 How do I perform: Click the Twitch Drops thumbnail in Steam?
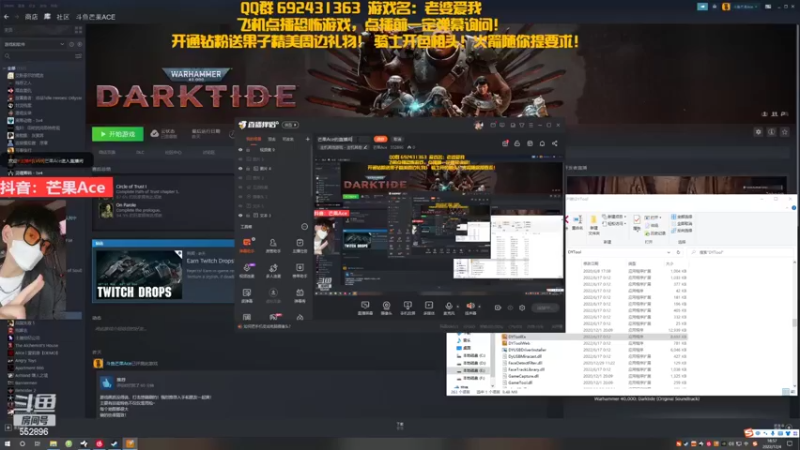tap(139, 274)
